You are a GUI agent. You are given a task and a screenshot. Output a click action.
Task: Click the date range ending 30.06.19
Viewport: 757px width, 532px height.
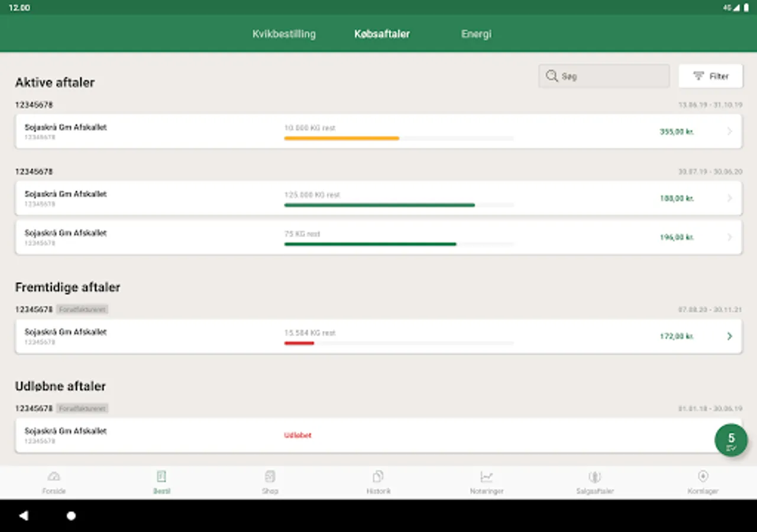coord(710,409)
